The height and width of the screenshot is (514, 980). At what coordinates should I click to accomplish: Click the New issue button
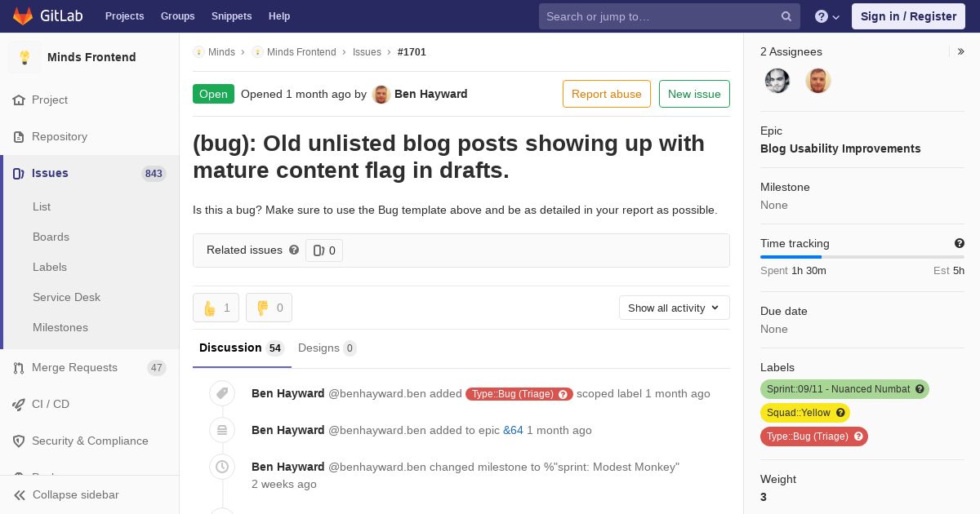(694, 94)
